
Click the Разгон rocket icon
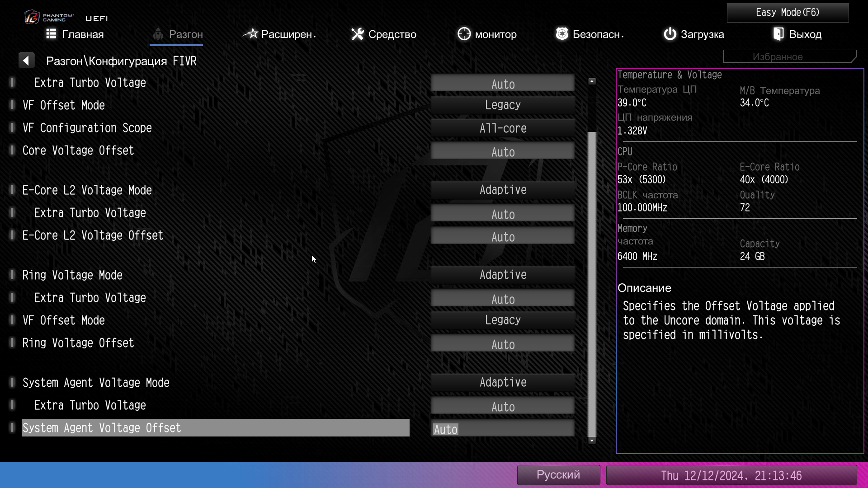tap(158, 34)
